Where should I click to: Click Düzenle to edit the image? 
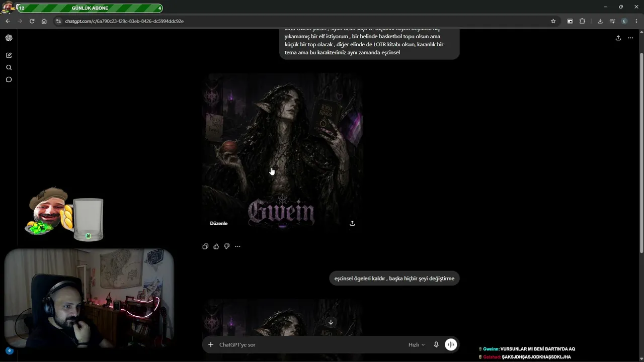tap(219, 223)
